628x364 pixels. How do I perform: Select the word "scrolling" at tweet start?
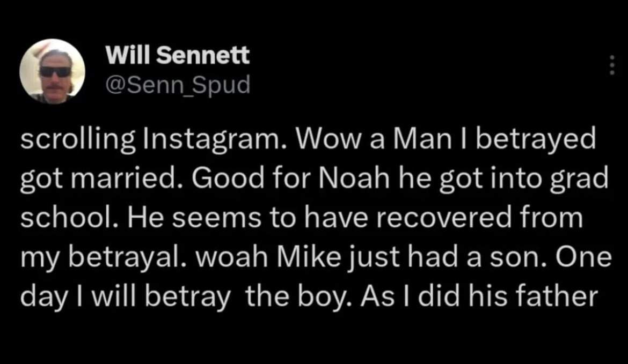point(78,139)
